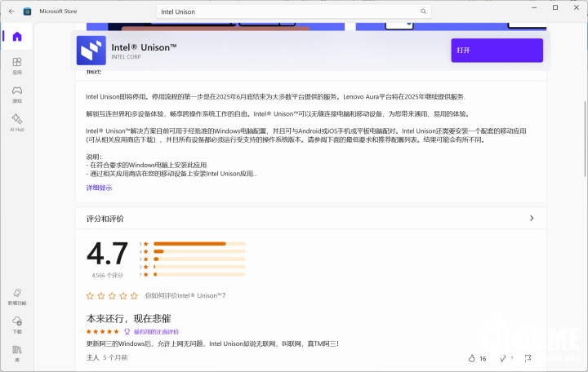
Task: Open AI Hub in sidebar
Action: pyautogui.click(x=17, y=123)
